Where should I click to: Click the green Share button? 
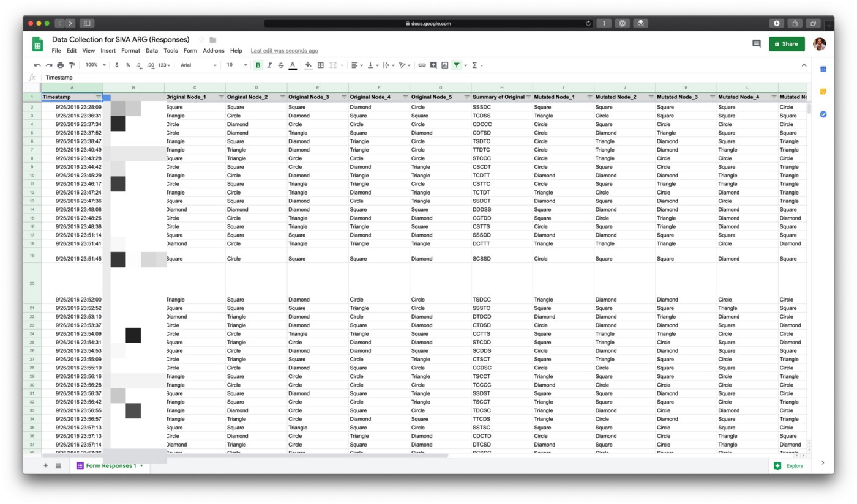tap(787, 44)
